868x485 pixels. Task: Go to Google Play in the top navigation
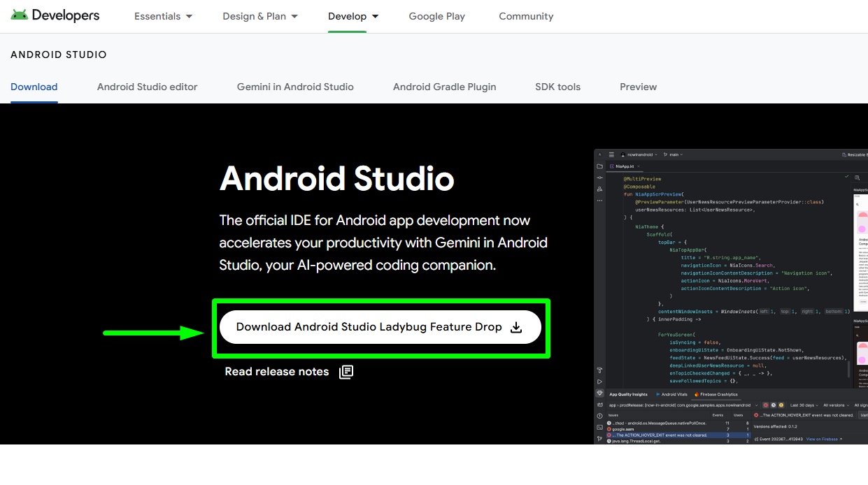[436, 16]
